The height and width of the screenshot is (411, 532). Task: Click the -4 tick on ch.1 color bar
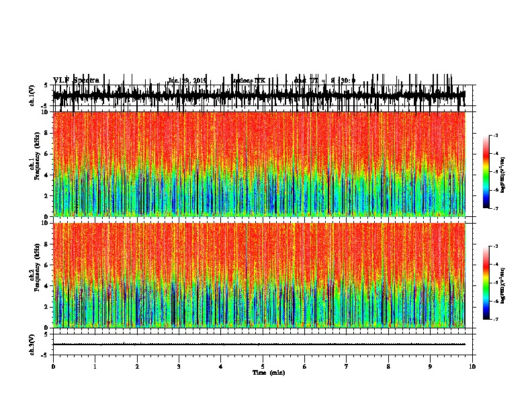pyautogui.click(x=496, y=154)
